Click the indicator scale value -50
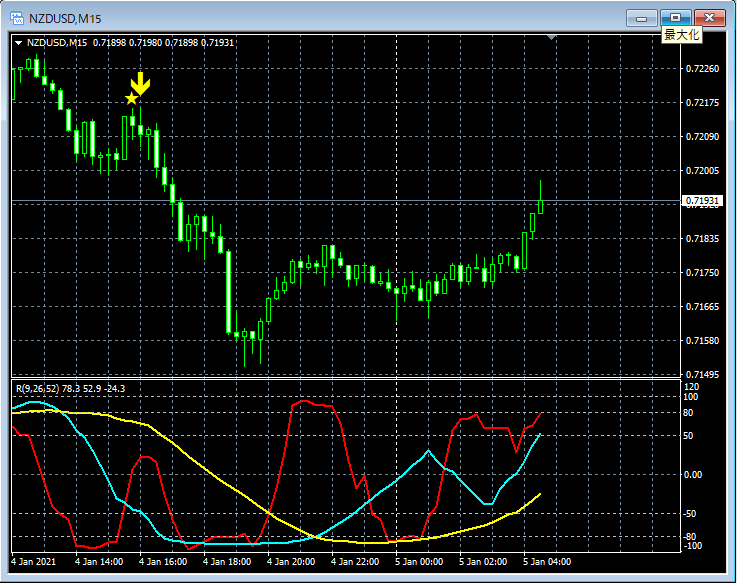The width and height of the screenshot is (738, 583). (x=690, y=514)
